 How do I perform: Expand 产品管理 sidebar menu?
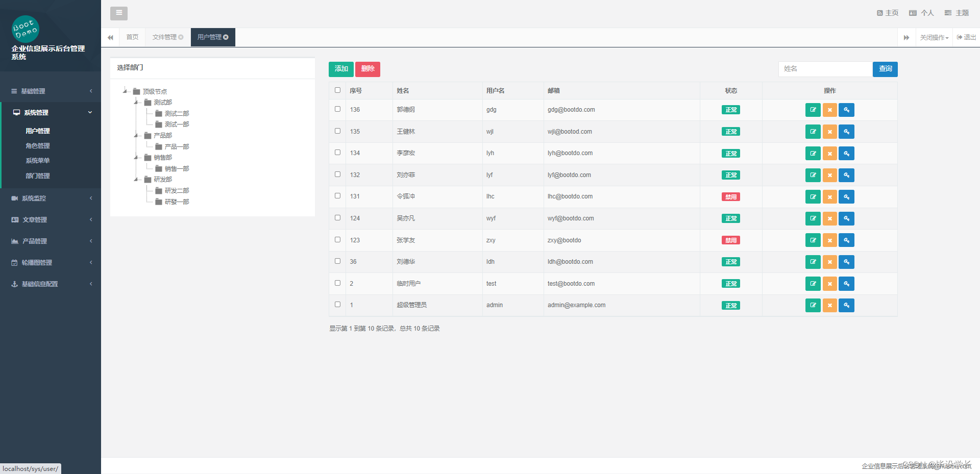click(x=51, y=241)
